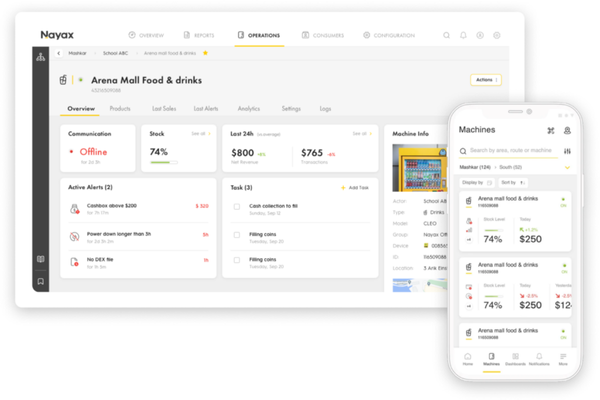The width and height of the screenshot is (600, 400).
Task: Check the 'Cash collection' task checkbox
Action: point(236,207)
